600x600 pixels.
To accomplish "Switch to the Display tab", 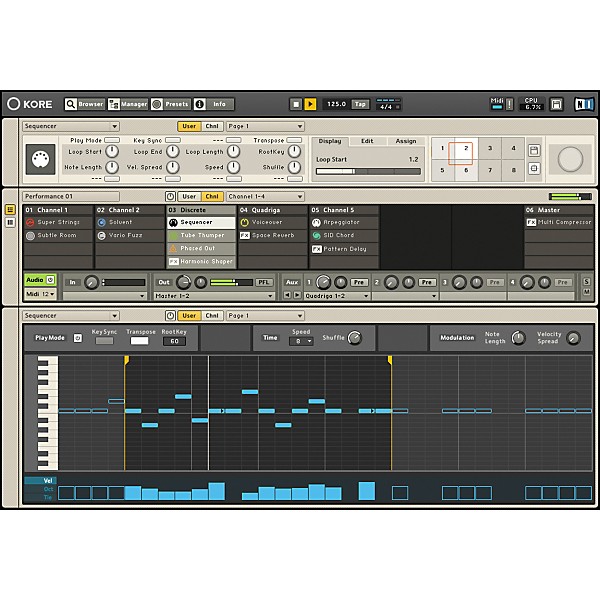I will (x=329, y=141).
